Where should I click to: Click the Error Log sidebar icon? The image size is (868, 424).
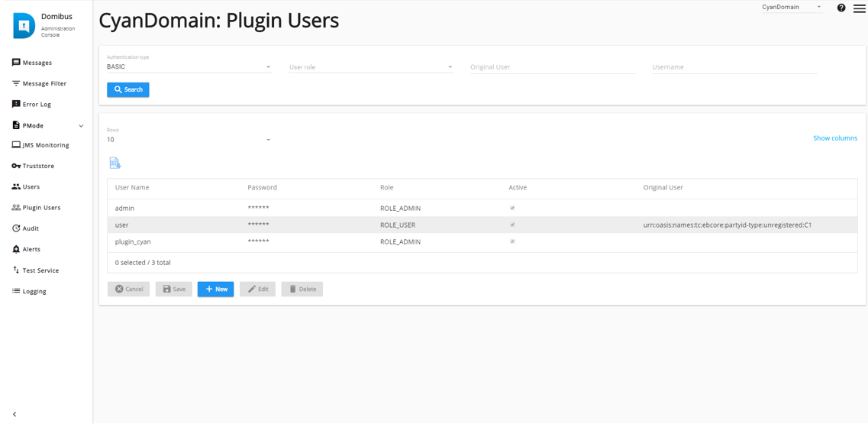point(16,104)
